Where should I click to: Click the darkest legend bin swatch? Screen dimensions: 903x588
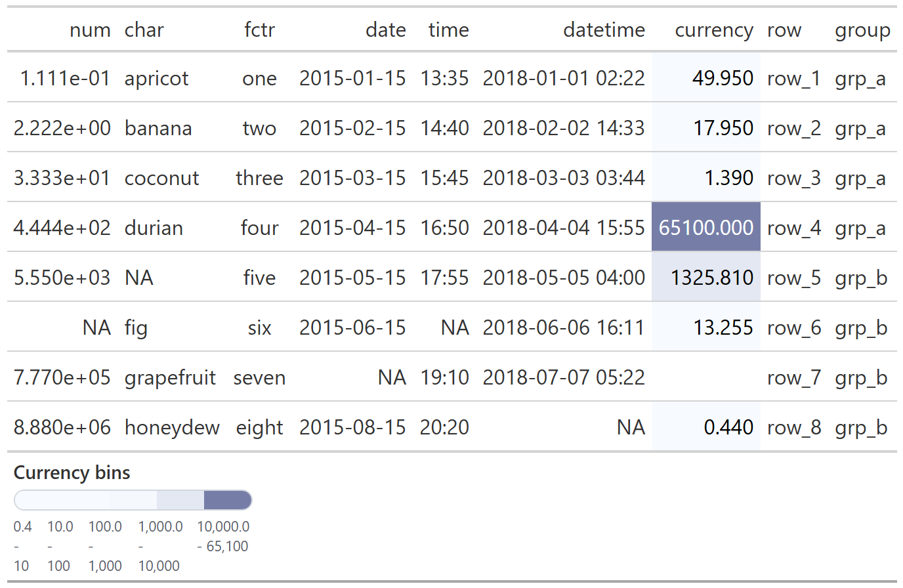click(227, 500)
